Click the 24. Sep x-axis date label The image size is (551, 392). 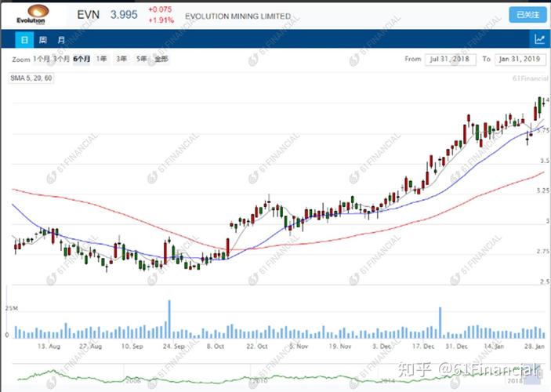coord(173,347)
